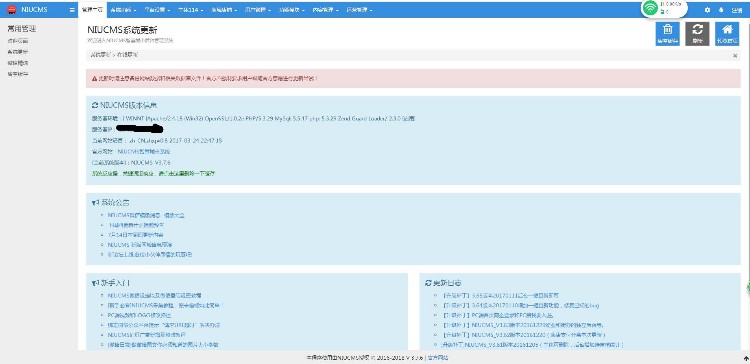This screenshot has height=364, width=750.
Task: Click the blue house home button
Action: 727,34
